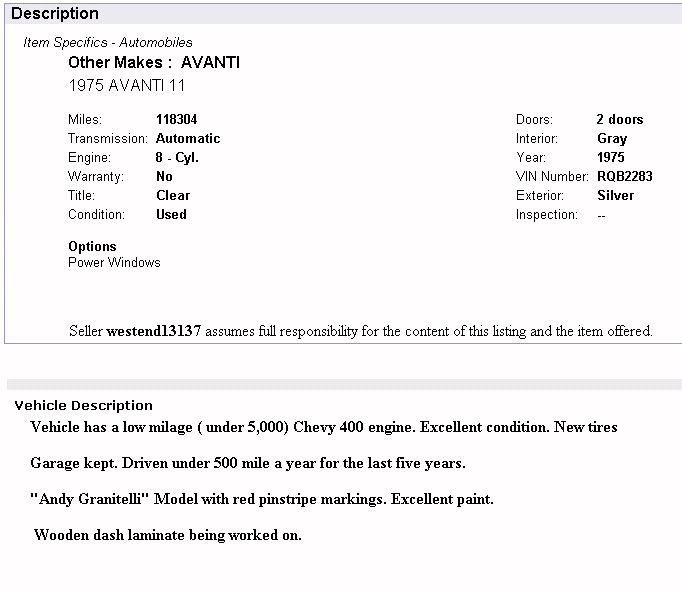
Task: Click the Power Windows option text
Action: [x=114, y=263]
